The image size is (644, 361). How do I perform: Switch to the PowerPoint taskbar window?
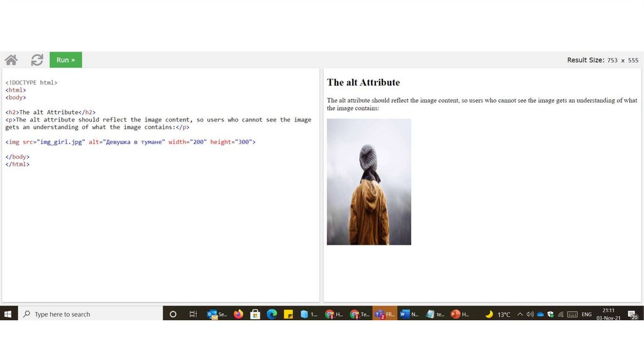click(460, 314)
